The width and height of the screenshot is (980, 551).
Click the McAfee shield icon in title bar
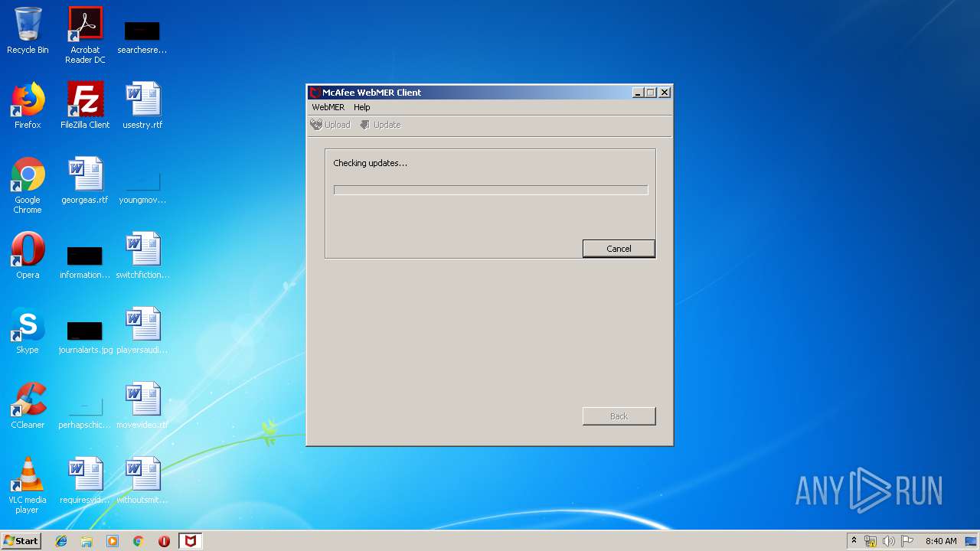point(315,93)
